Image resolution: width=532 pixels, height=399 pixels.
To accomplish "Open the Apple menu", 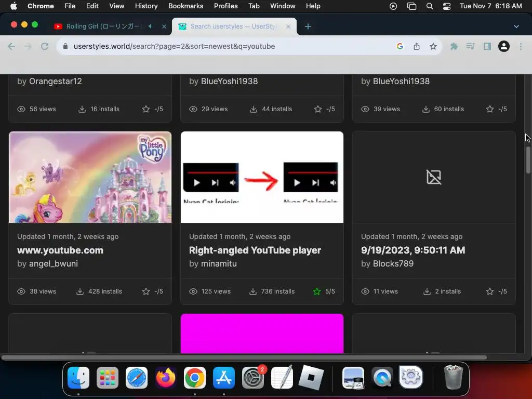I will click(13, 6).
